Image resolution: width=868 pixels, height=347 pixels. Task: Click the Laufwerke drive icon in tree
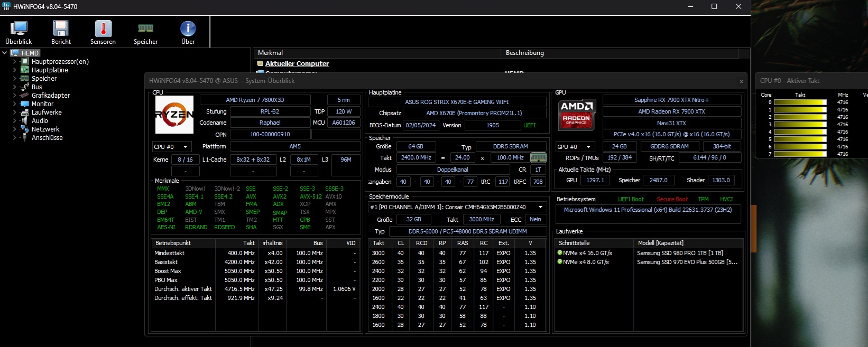[24, 112]
